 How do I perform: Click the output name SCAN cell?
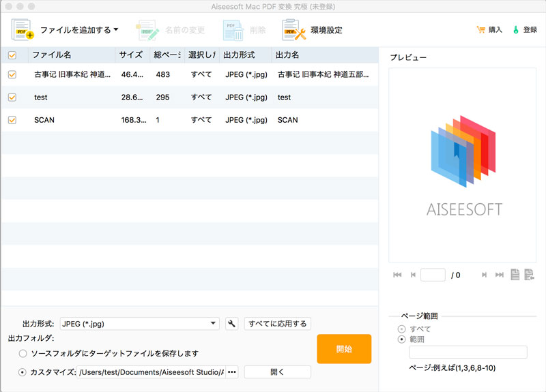click(287, 120)
